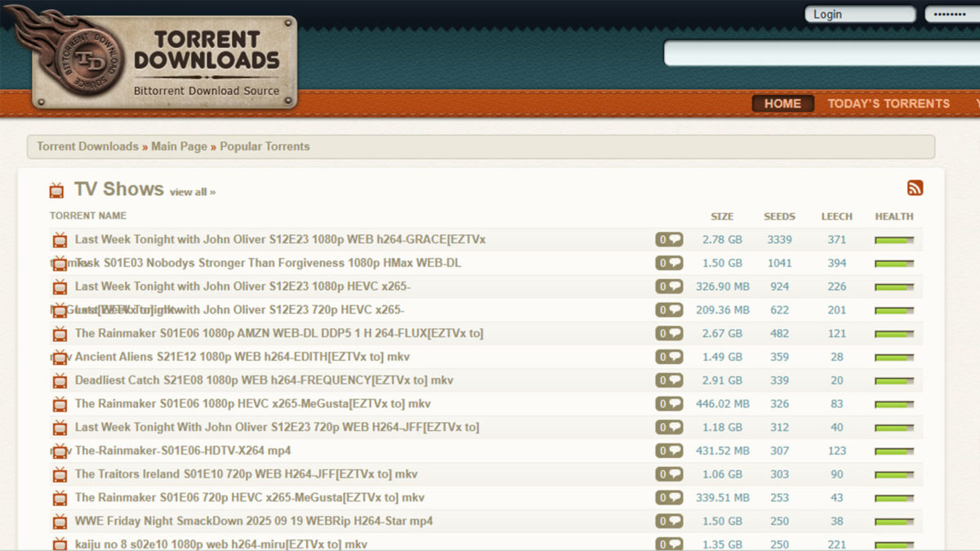Click health bar of Last Week Tonight GRACE row
This screenshot has width=980, height=551.
[894, 240]
